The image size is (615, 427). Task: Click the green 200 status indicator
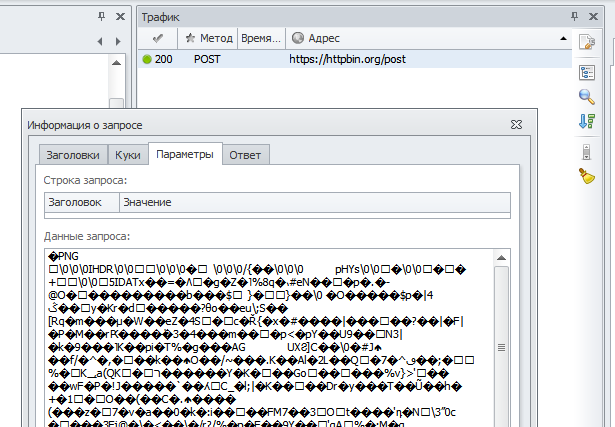pos(147,60)
